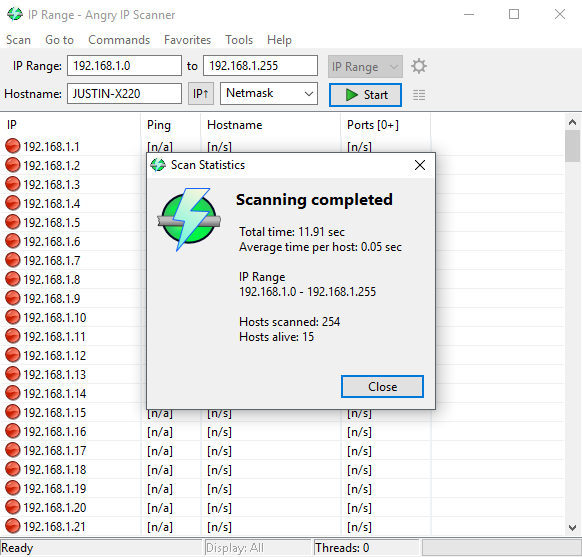Open the Tools menu

coord(239,40)
